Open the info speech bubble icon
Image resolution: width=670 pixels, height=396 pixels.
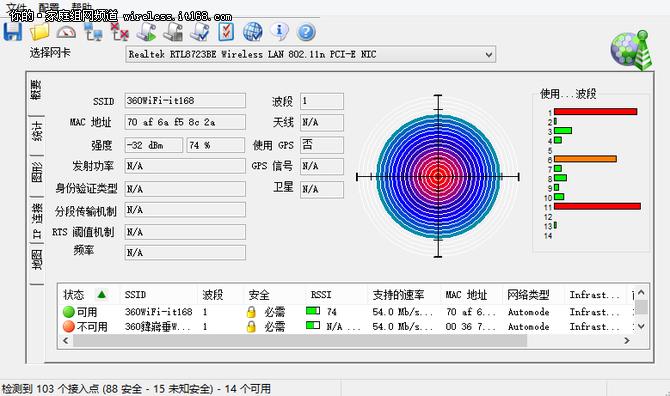click(x=279, y=32)
